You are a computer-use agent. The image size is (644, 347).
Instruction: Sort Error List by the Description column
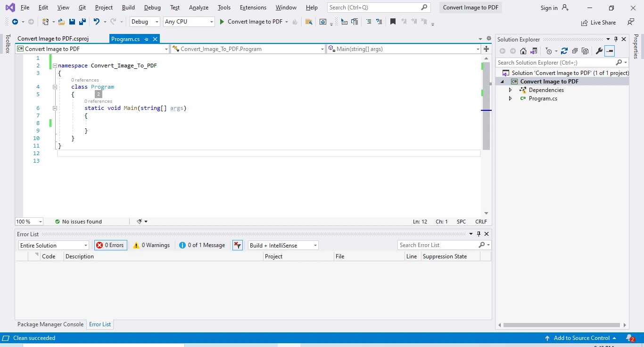click(163, 256)
